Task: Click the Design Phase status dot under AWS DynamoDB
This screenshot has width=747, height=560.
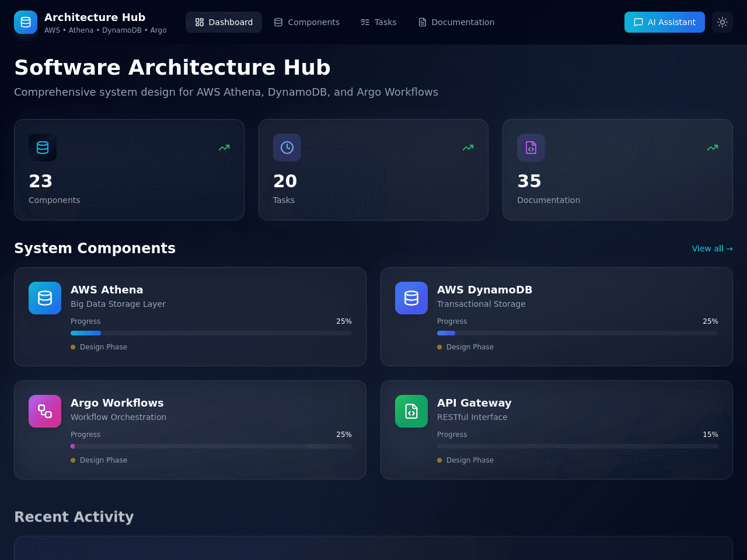Action: tap(439, 347)
